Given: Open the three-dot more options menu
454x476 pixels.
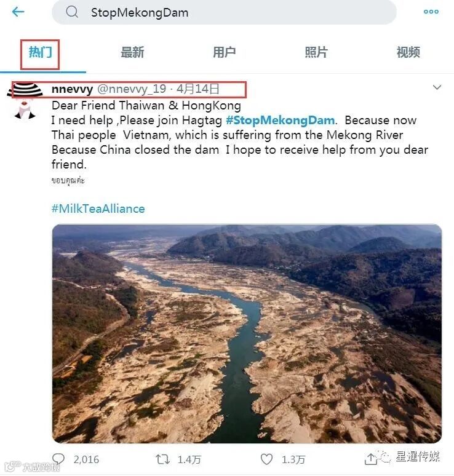Looking at the screenshot, I should point(431,12).
